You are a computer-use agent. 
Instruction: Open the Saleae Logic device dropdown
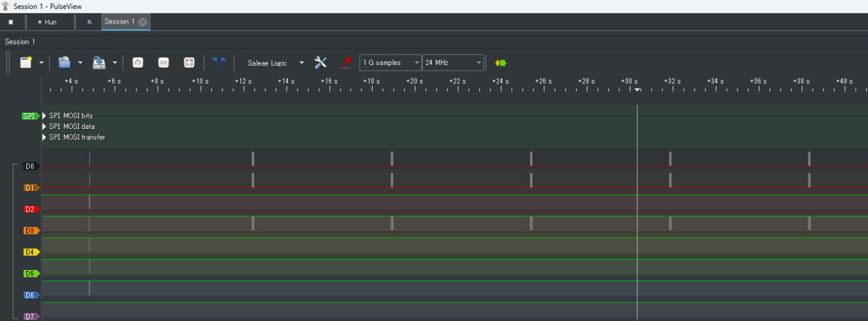(x=275, y=63)
